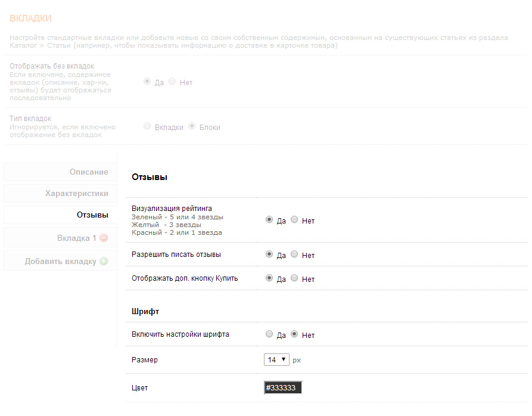This screenshot has width=532, height=416.
Task: Click the red remove icon on Вкладка 1
Action: pos(104,238)
